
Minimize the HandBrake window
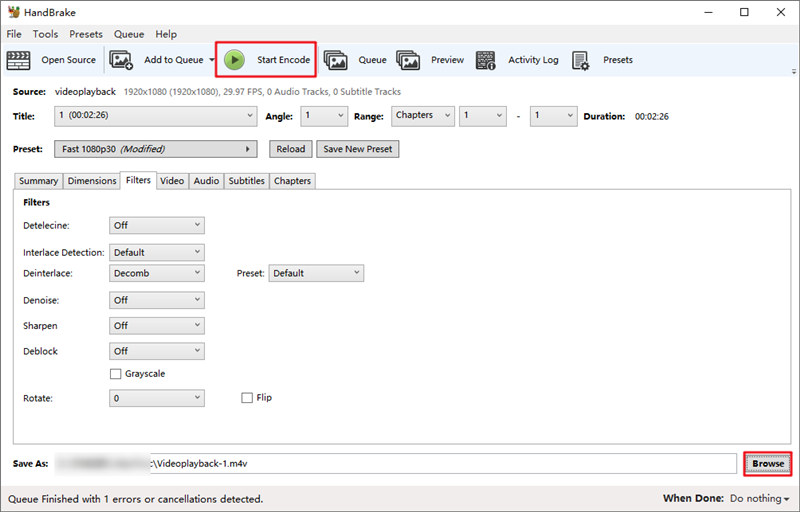[x=708, y=12]
